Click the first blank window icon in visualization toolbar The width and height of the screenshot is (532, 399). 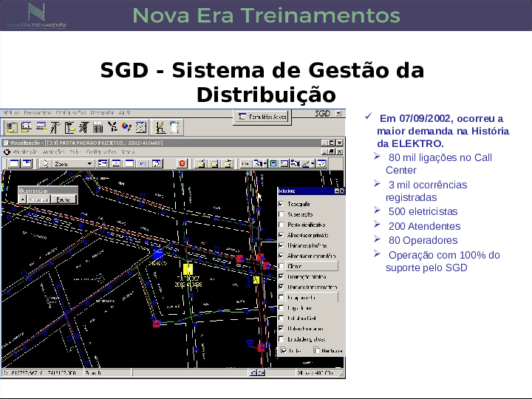[x=14, y=163]
